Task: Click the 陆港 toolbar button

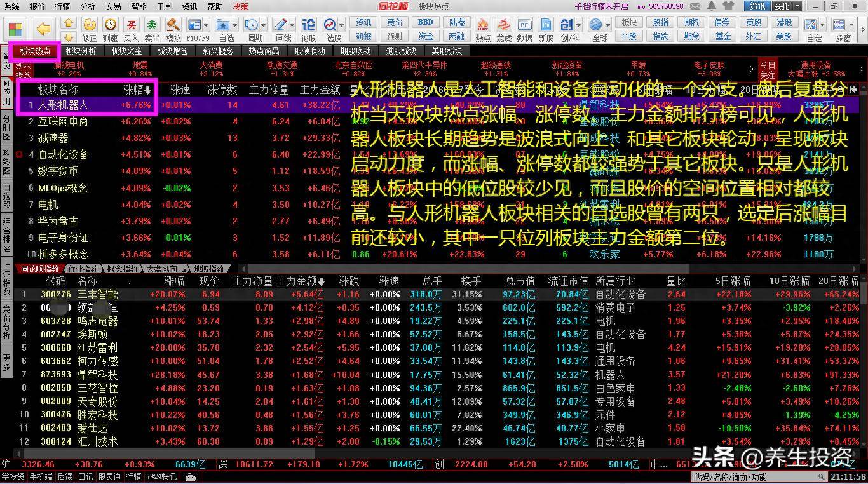Action: [x=457, y=22]
